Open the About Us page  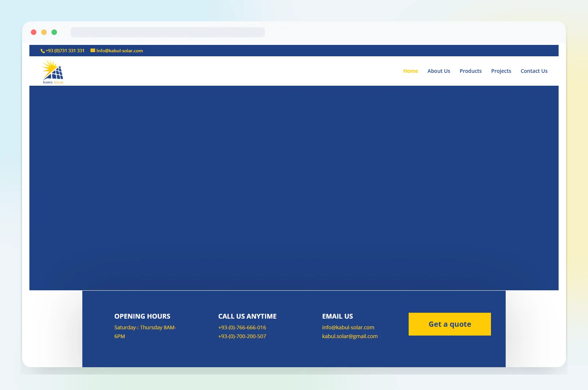[439, 71]
